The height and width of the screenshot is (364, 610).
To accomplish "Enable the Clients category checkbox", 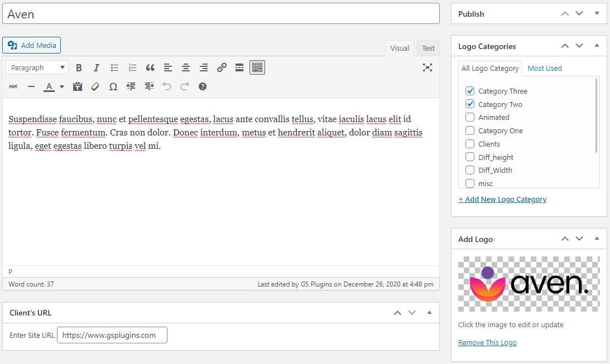I will pyautogui.click(x=470, y=144).
